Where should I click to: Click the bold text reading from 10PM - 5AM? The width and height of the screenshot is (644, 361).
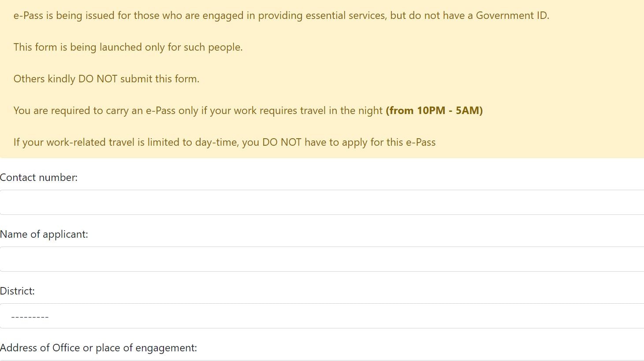[x=434, y=110]
